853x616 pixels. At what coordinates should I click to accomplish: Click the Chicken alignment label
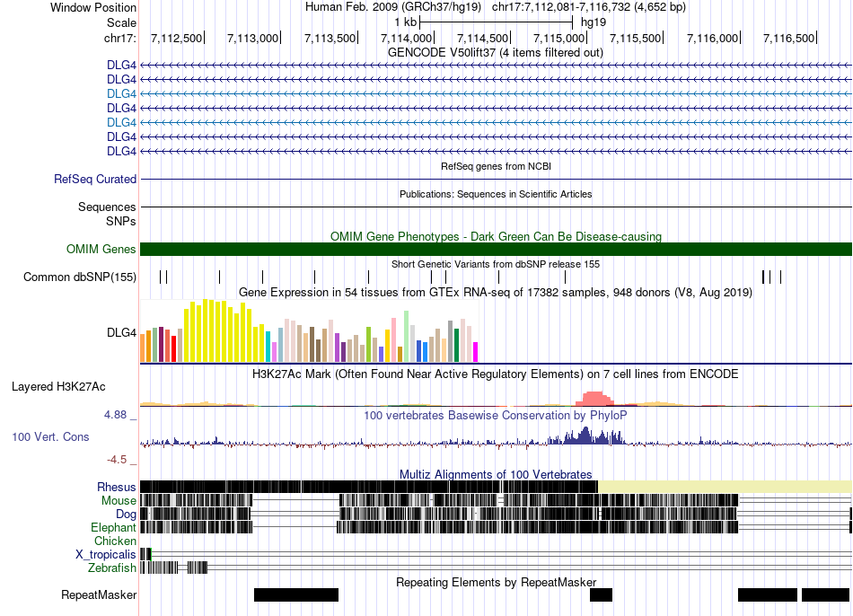(x=115, y=541)
